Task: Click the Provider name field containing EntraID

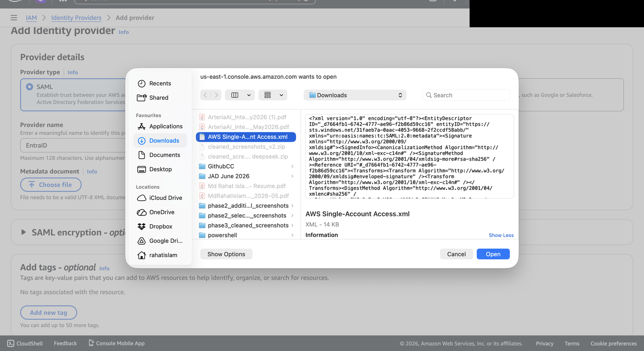Action: click(x=74, y=145)
